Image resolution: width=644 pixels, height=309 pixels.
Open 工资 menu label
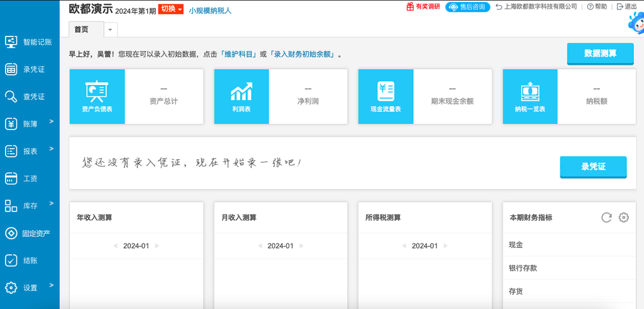tap(30, 179)
